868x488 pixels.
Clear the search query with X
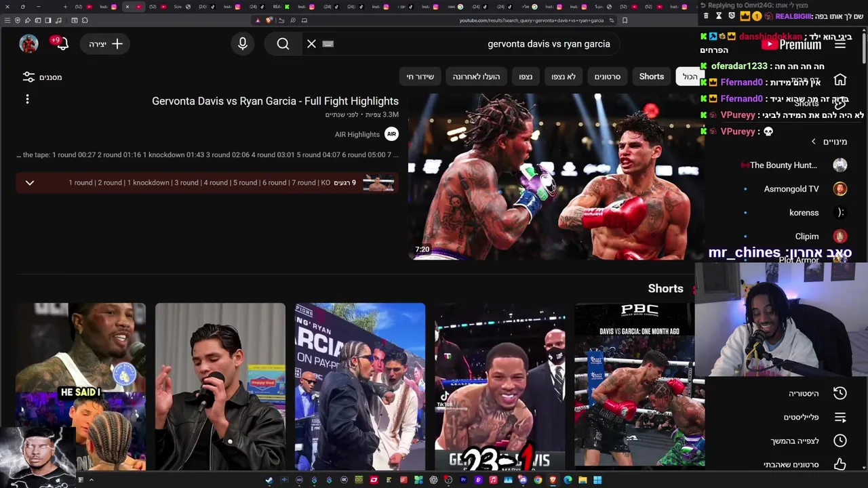click(x=311, y=43)
